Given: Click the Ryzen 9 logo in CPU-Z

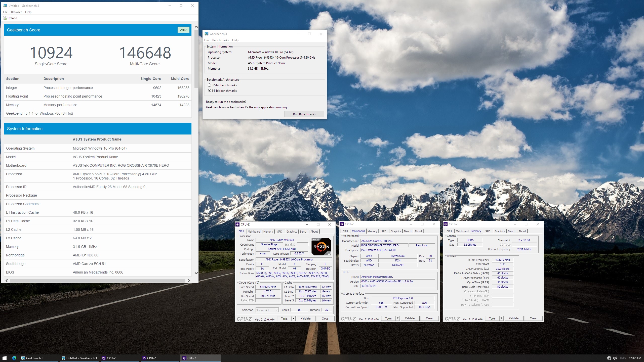Looking at the screenshot, I should pyautogui.click(x=321, y=247).
